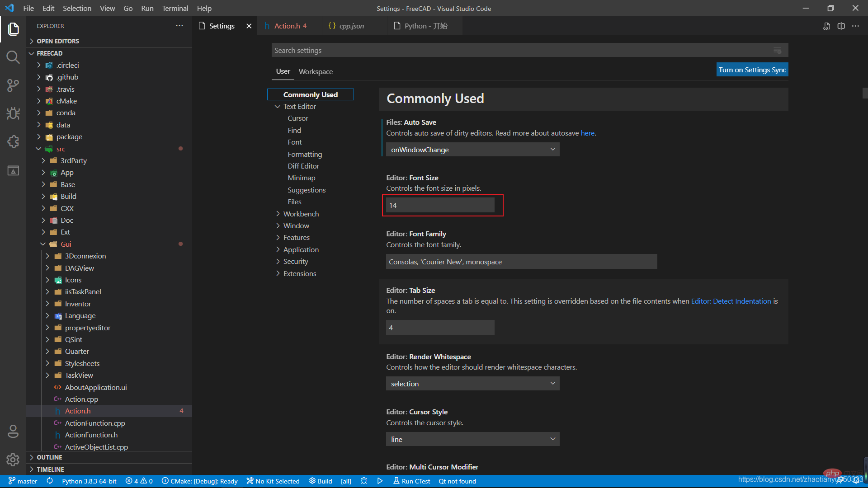Open the Accounts icon in activity bar
This screenshot has height=488, width=868.
[13, 432]
